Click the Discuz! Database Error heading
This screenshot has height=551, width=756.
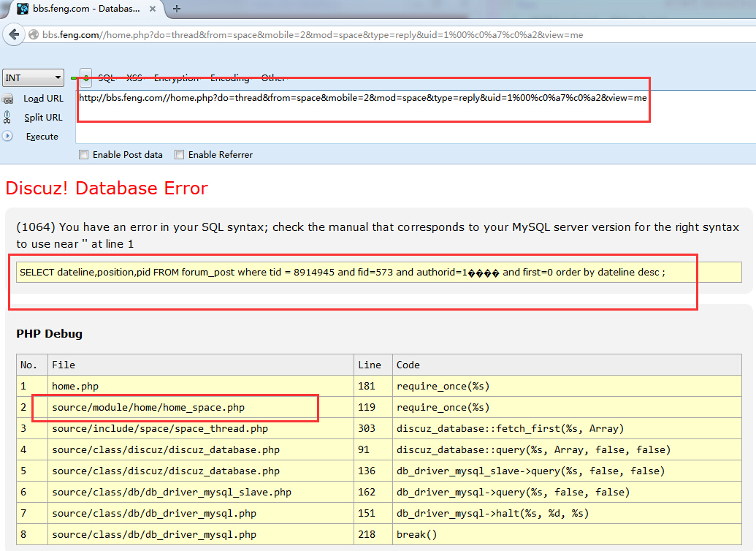(x=107, y=188)
